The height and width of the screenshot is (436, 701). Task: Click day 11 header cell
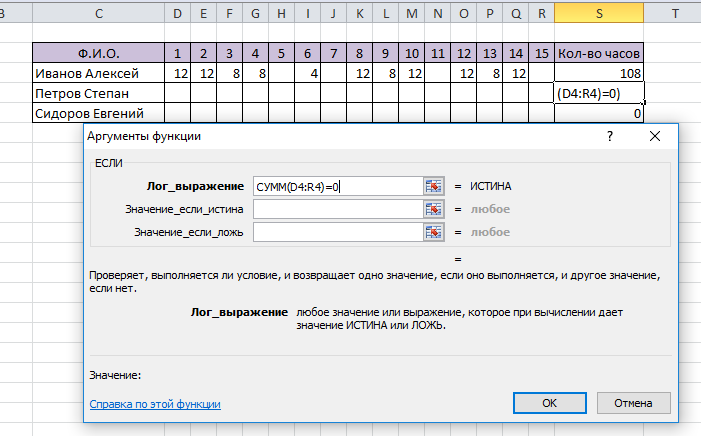(x=437, y=53)
